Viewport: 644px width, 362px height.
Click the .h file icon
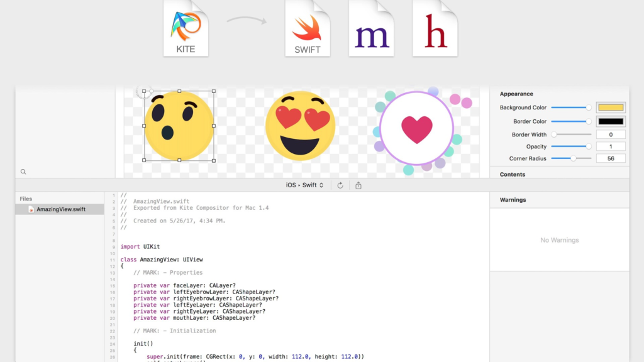435,28
